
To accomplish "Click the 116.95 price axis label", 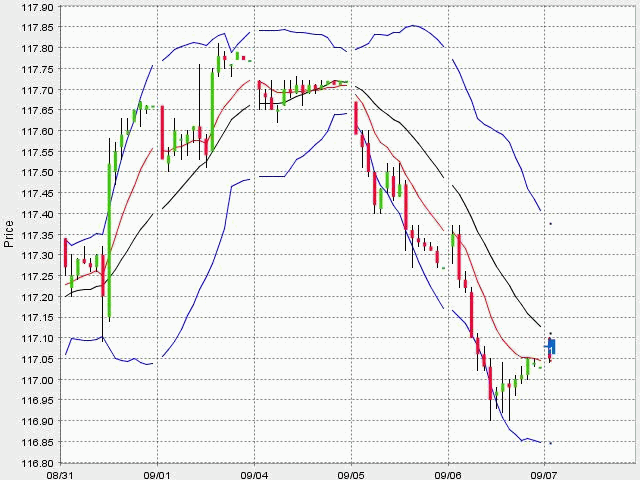I will tap(37, 400).
